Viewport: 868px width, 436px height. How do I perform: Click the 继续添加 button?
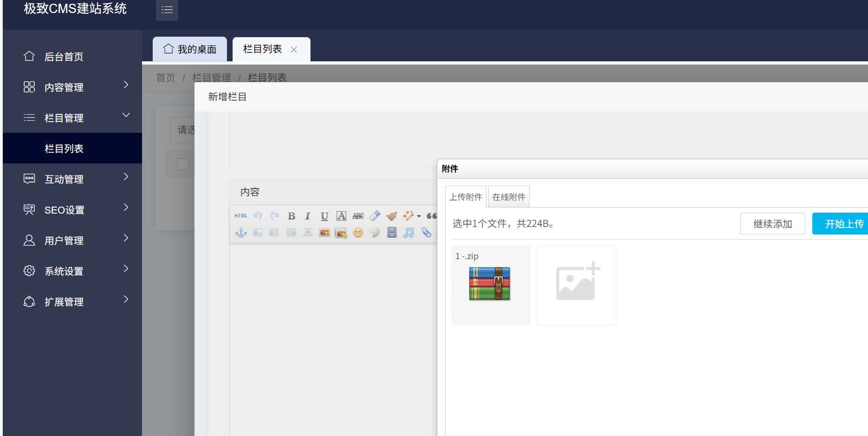pyautogui.click(x=773, y=224)
